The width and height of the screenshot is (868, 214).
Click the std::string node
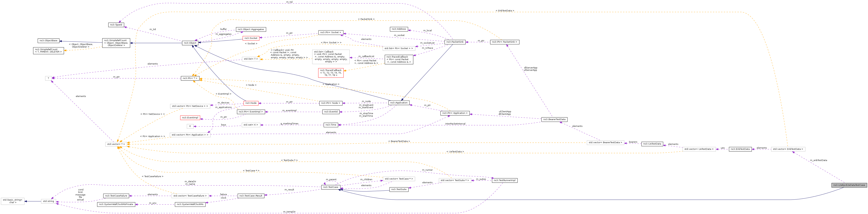(49, 201)
